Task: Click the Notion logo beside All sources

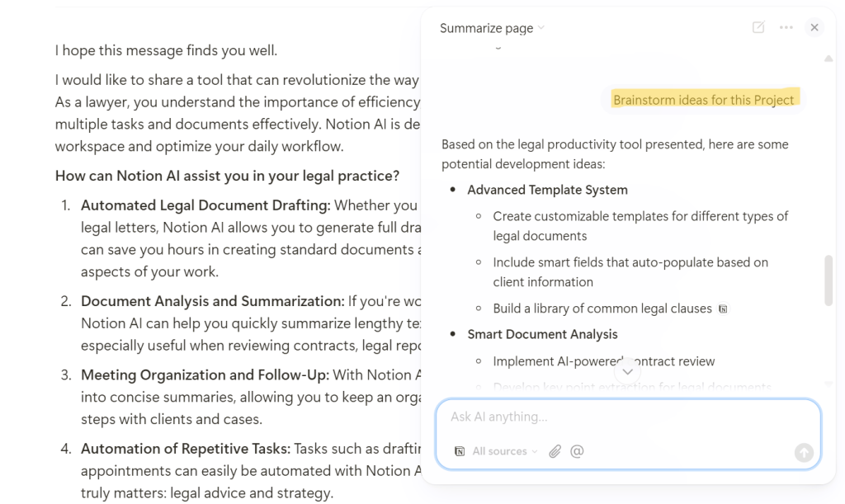Action: click(x=460, y=451)
